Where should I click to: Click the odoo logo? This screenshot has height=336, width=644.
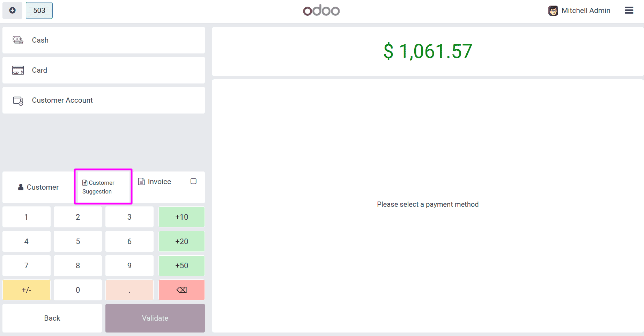click(321, 10)
